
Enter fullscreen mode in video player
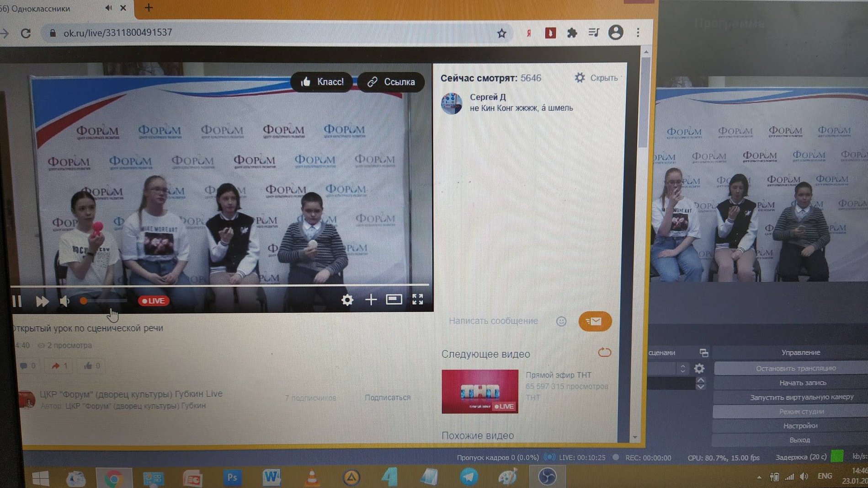coord(417,300)
